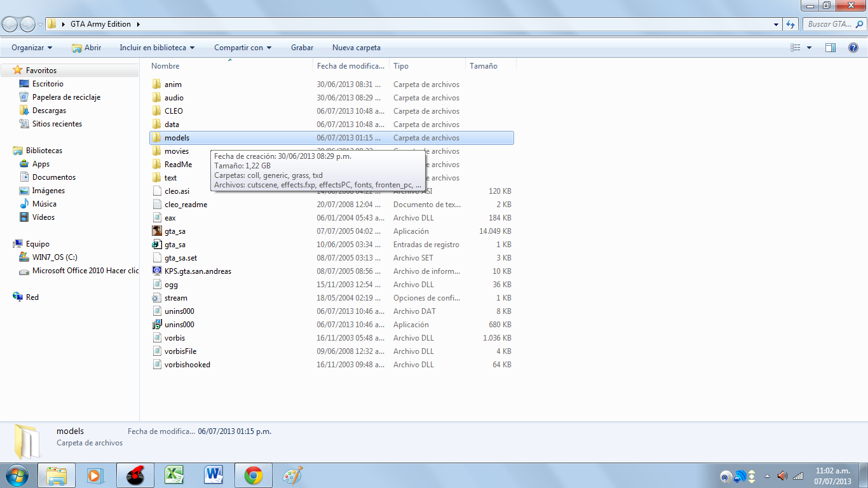
Task: Click the KPS.gta.san.andreas file icon
Action: [x=157, y=271]
